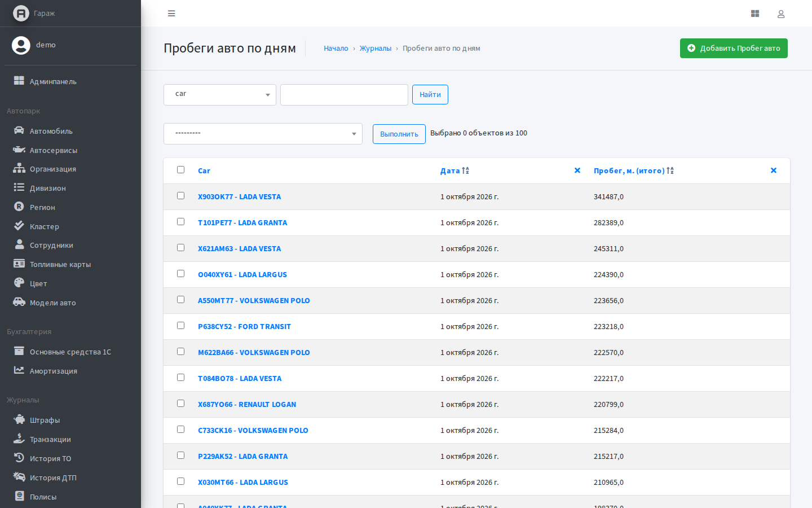Sort by Пробег, м. (итого) column header
Screen dimensions: 812x508
pyautogui.click(x=629, y=171)
